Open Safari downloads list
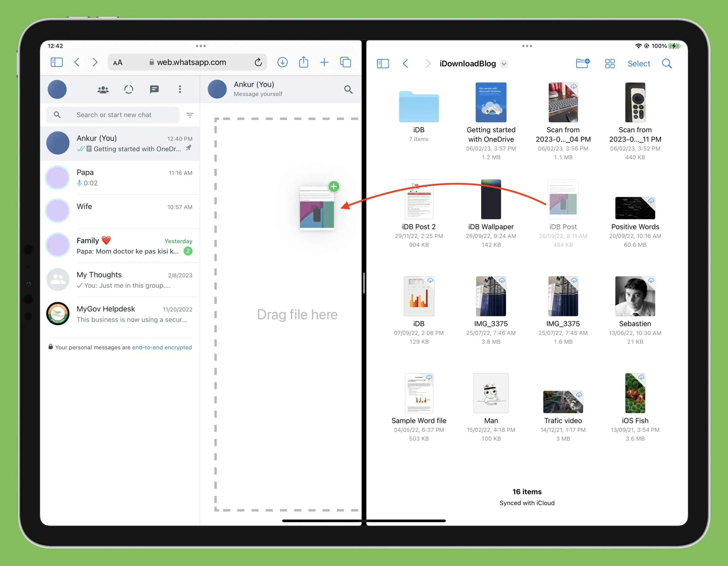The height and width of the screenshot is (566, 728). tap(282, 62)
